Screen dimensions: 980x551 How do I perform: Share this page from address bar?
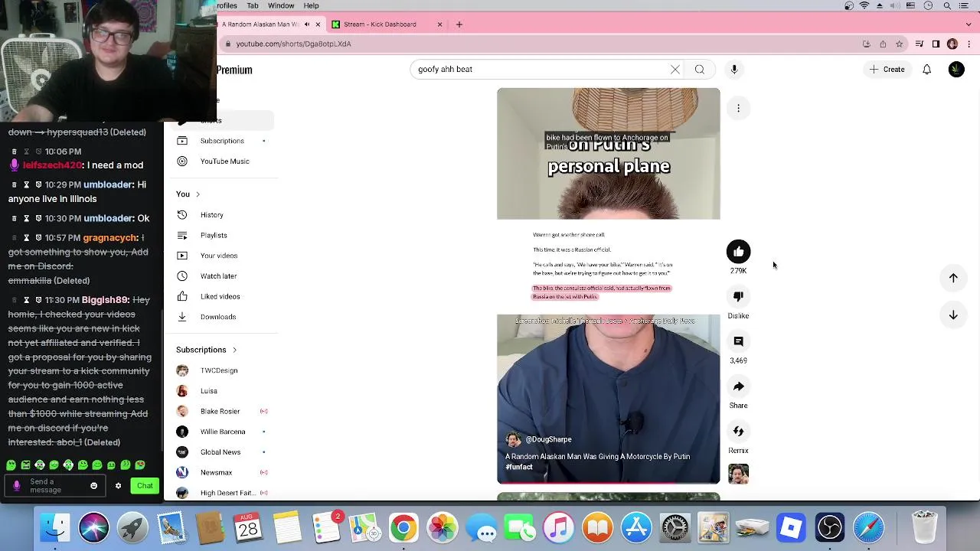(x=883, y=44)
